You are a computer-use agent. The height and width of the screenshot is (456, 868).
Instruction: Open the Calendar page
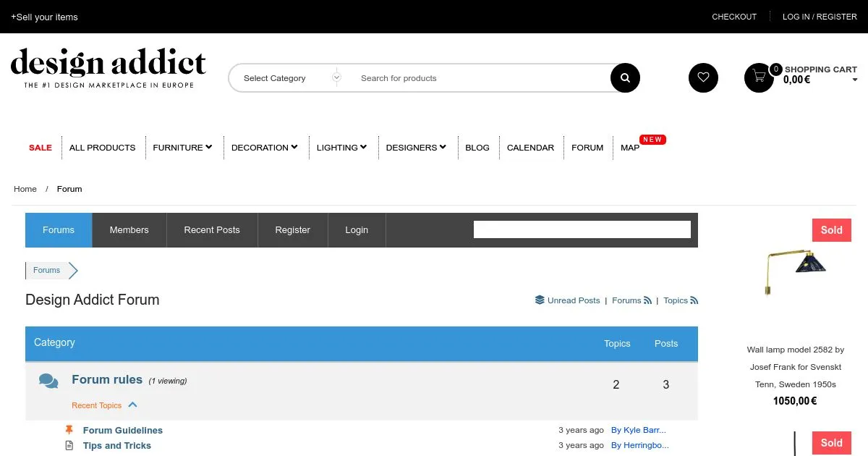[530, 147]
